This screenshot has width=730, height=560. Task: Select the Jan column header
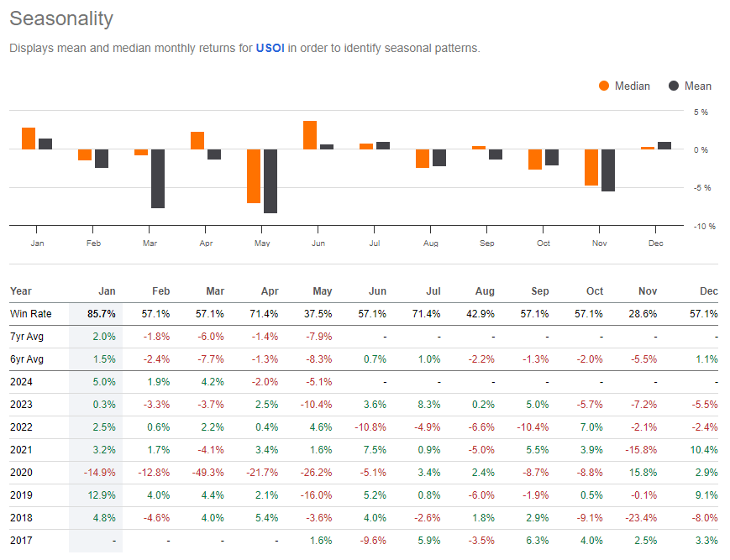[106, 290]
